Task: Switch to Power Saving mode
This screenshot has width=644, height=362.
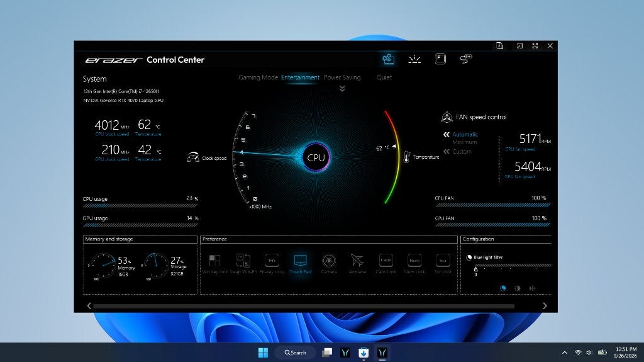Action: (342, 77)
